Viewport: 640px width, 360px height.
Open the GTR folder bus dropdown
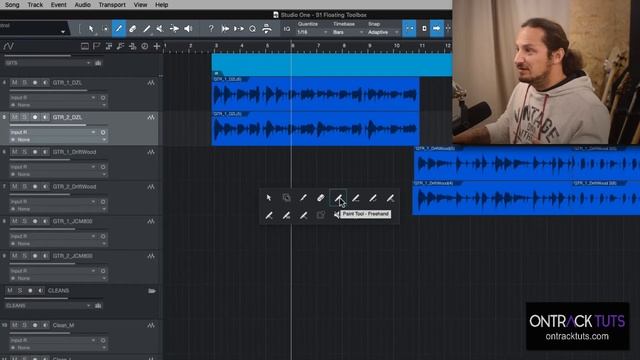[x=47, y=63]
